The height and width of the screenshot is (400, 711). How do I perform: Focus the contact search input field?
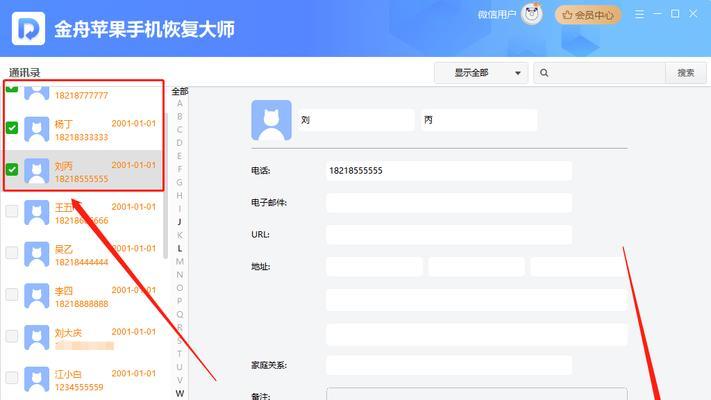point(607,73)
